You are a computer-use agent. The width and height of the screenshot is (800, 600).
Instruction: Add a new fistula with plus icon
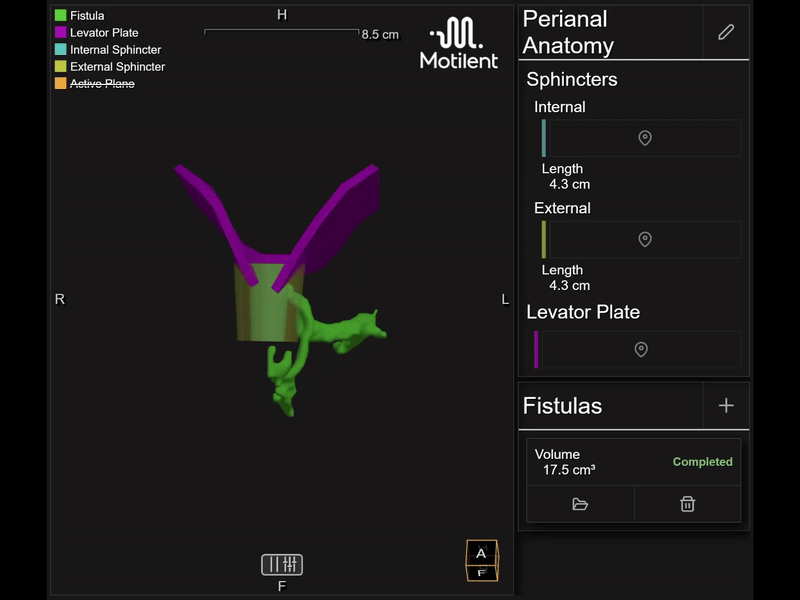726,405
